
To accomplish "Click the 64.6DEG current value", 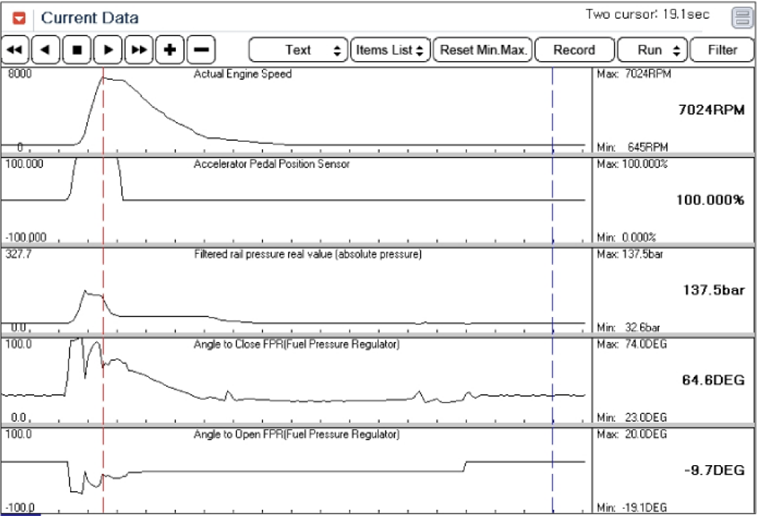I will [x=713, y=380].
